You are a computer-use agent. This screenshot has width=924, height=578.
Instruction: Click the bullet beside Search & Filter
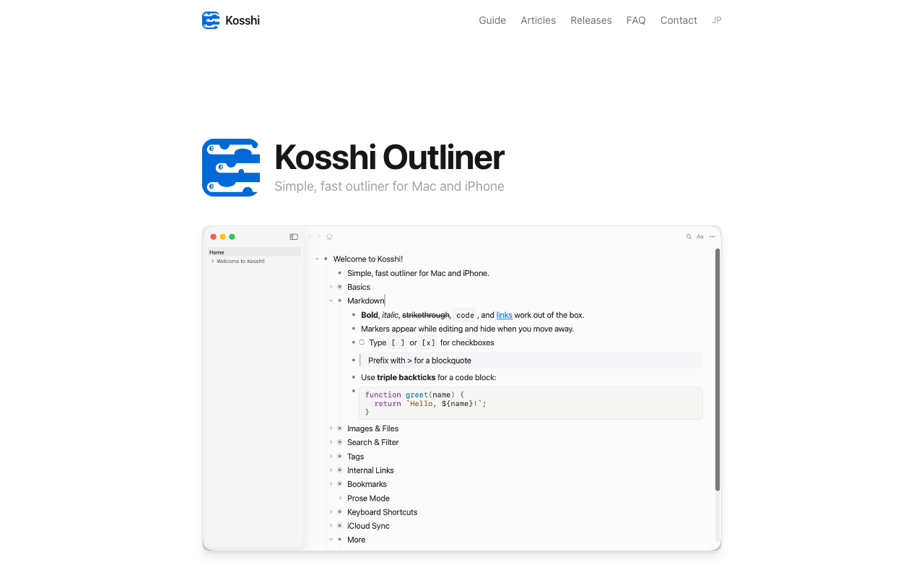[x=340, y=442]
